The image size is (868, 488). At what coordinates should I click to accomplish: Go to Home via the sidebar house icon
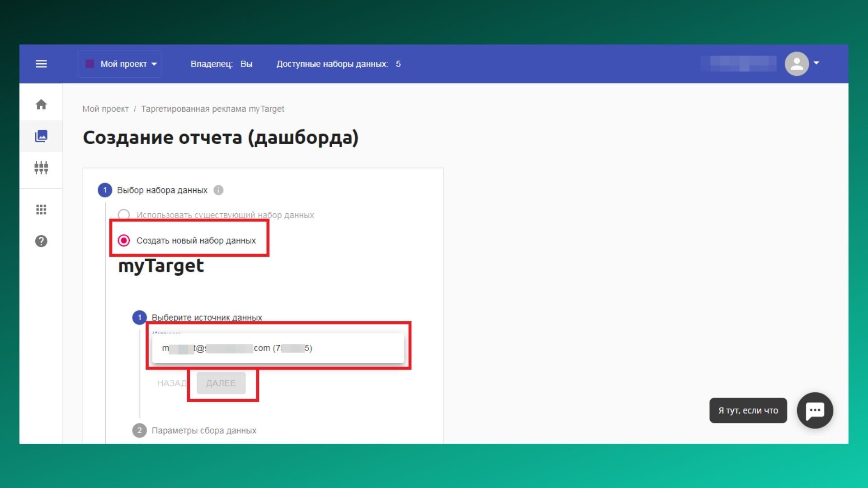(41, 104)
